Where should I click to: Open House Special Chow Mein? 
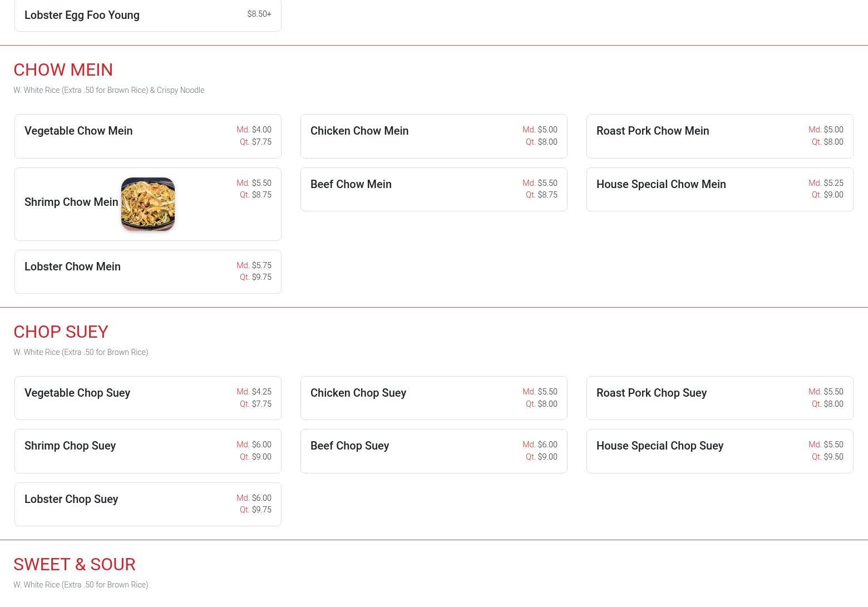pos(661,185)
